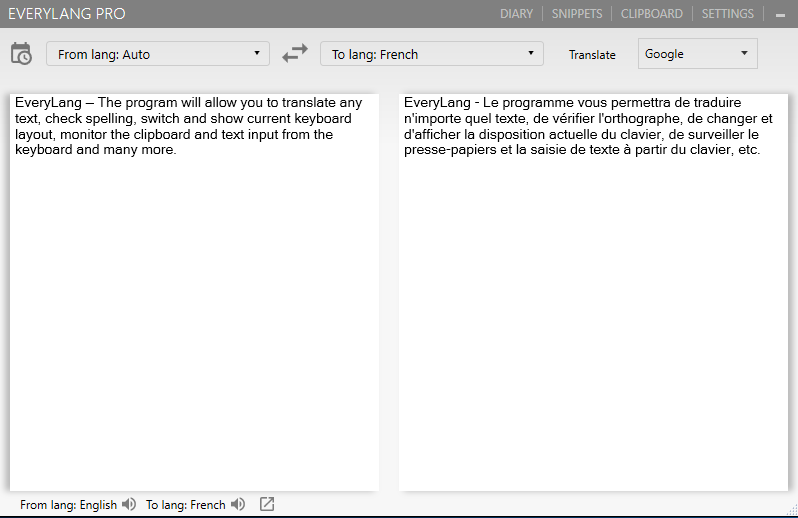Open the Google translation service dropdown
The image size is (798, 518).
click(697, 54)
